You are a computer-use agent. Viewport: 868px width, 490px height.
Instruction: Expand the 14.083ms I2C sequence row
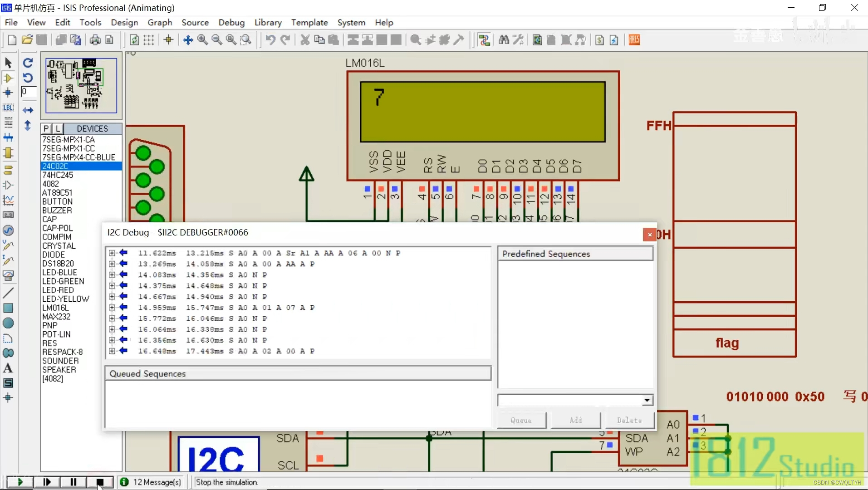(112, 274)
